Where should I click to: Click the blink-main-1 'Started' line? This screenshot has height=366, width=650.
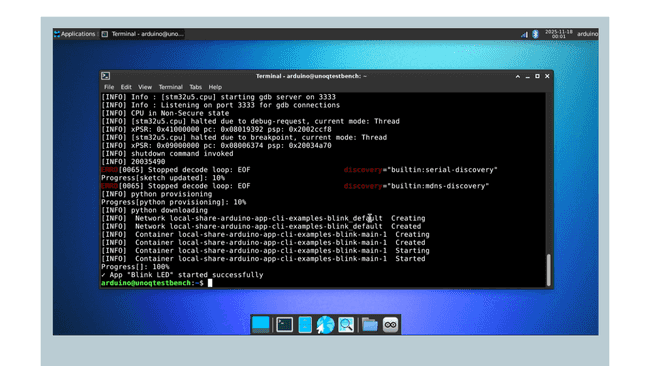click(263, 259)
